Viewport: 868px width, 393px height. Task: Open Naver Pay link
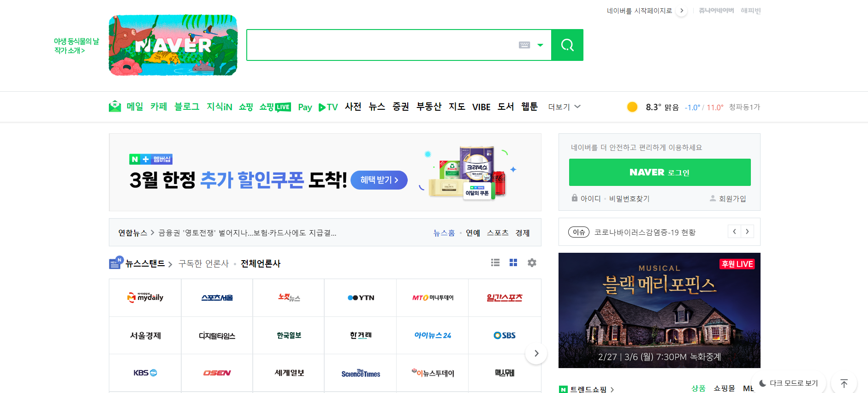point(305,107)
